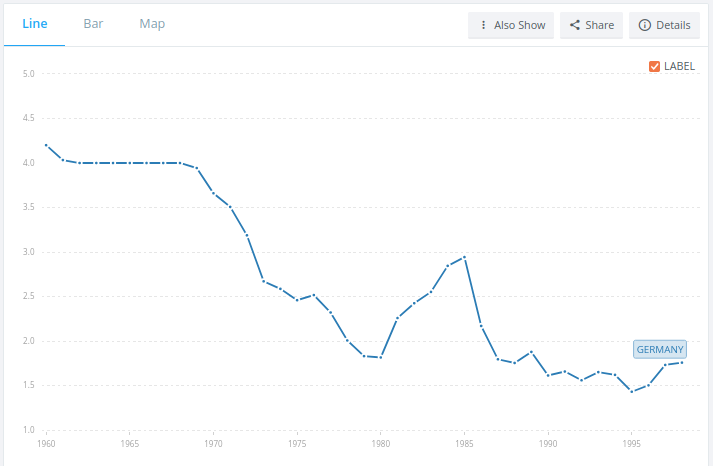Click the 1973 data point after the steep drop
Viewport: 713px width, 466px height.
[263, 281]
